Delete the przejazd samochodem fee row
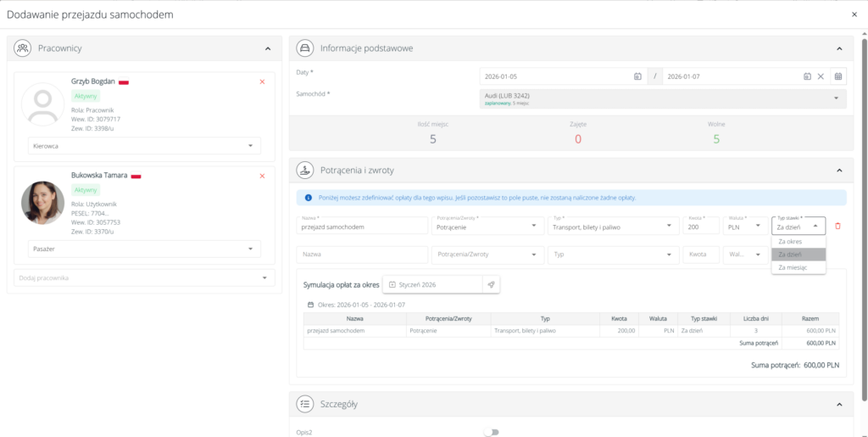Image resolution: width=868 pixels, height=437 pixels. tap(838, 226)
